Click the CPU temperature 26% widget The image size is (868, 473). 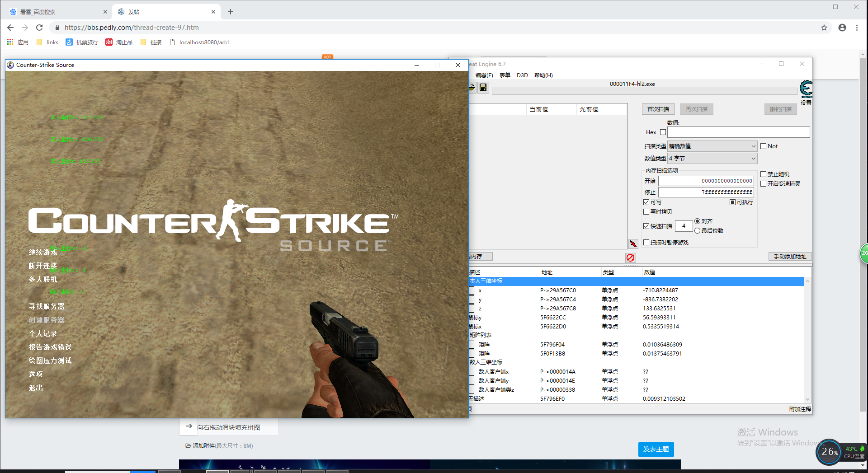coord(829,452)
